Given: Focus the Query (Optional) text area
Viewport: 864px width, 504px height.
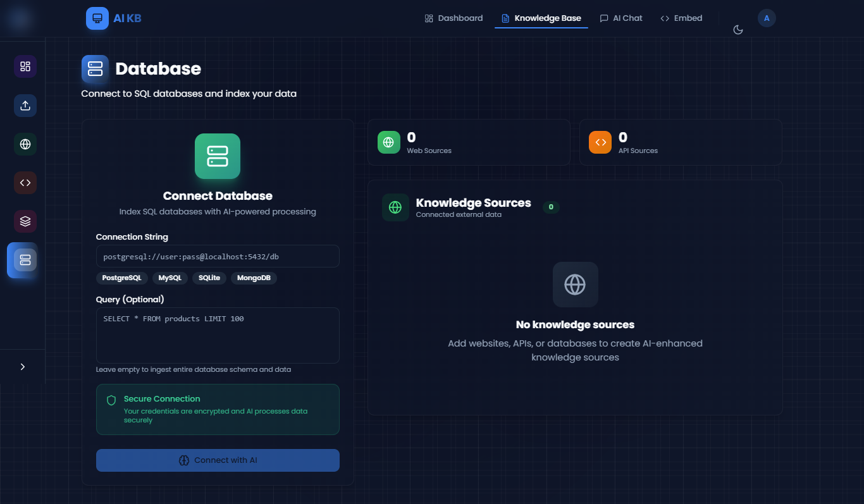Looking at the screenshot, I should [218, 336].
